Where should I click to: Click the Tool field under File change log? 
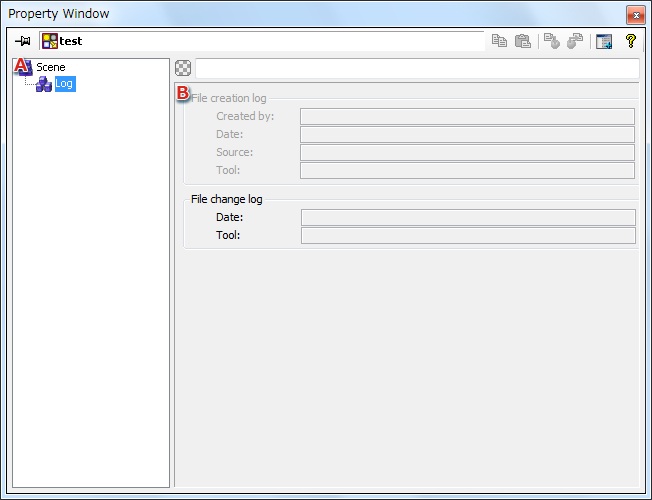tap(467, 235)
